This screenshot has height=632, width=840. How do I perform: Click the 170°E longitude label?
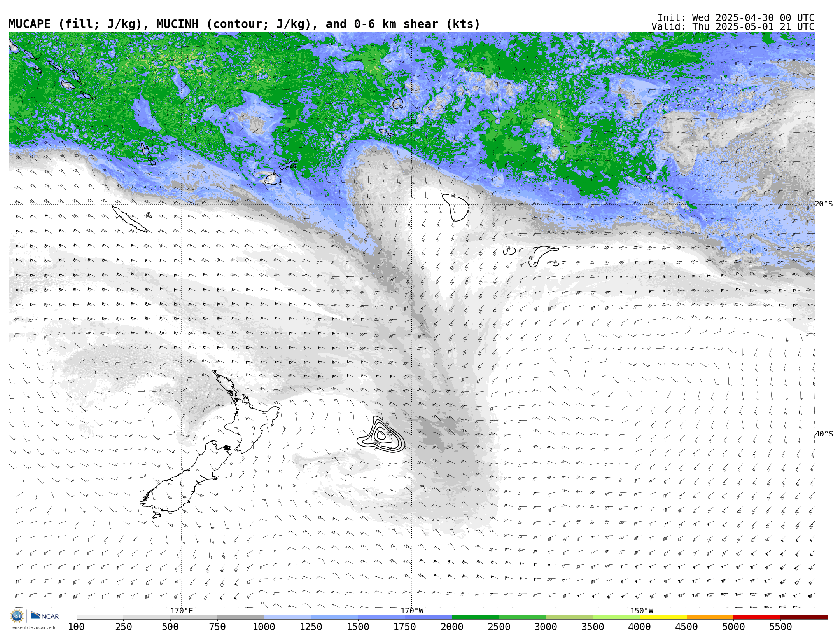pos(182,611)
